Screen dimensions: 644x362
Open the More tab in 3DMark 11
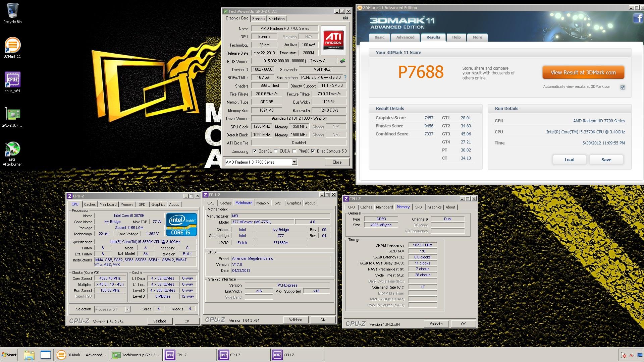tap(477, 37)
